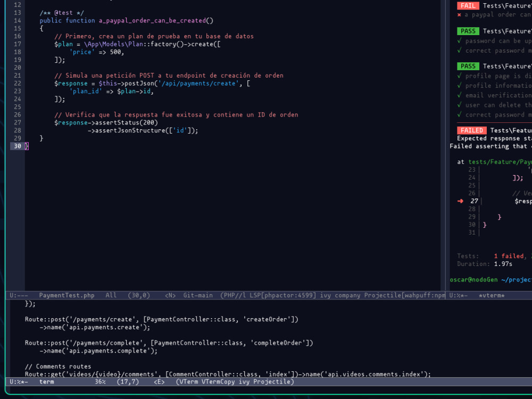
Task: Click the checkmark beside 'profile information'
Action: coord(459,86)
